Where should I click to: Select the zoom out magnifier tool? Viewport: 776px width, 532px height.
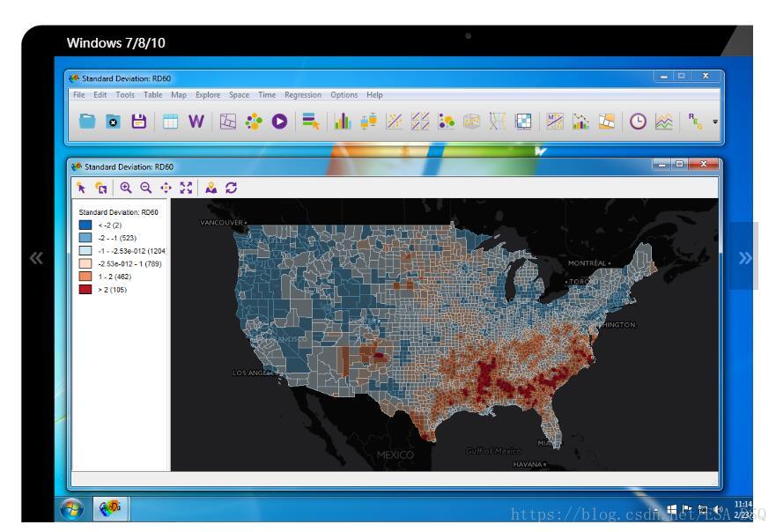click(x=145, y=188)
